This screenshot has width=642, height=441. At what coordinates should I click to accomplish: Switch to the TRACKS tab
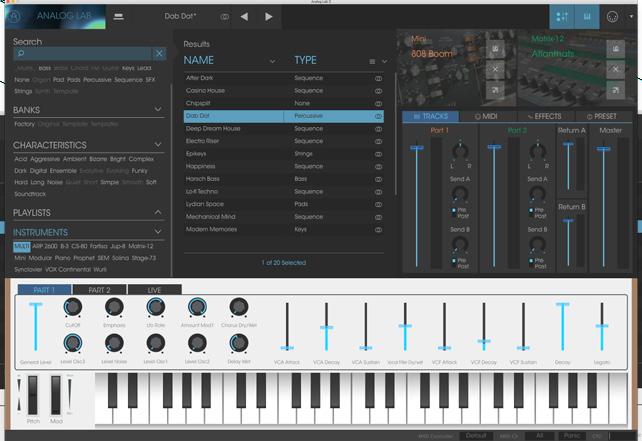click(x=430, y=116)
